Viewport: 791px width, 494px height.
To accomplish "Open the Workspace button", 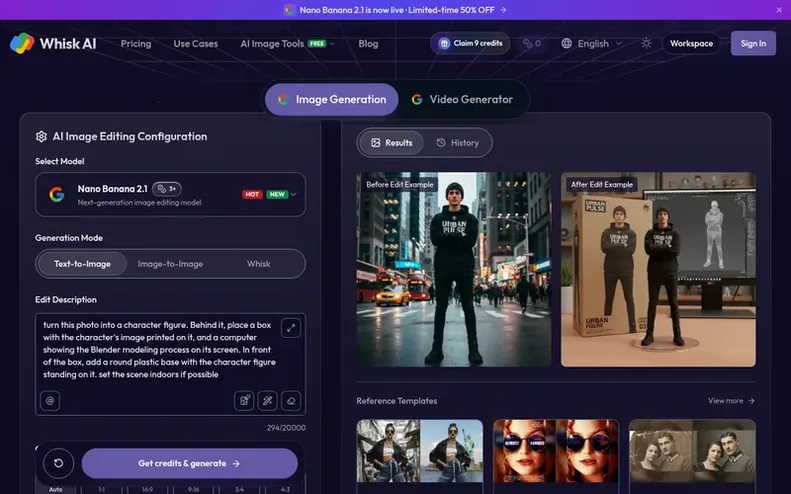I will pos(691,43).
